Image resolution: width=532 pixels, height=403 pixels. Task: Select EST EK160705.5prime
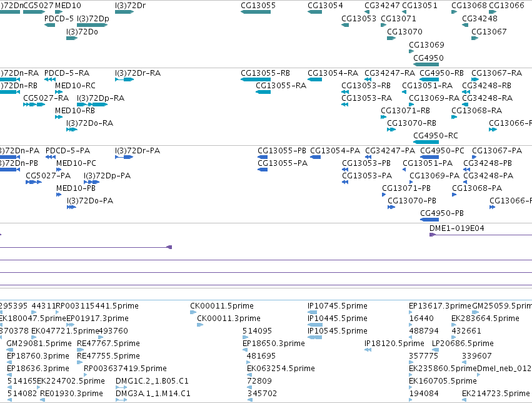tap(443, 381)
